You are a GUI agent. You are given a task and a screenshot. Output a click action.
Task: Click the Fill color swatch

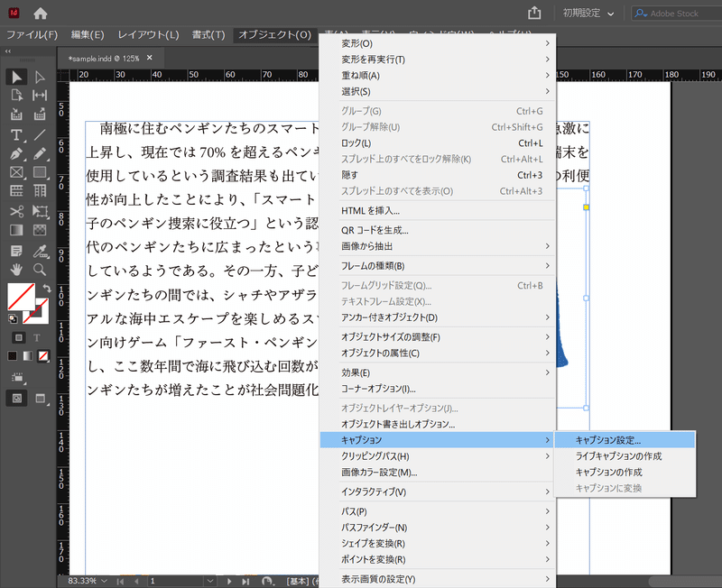[x=21, y=297]
